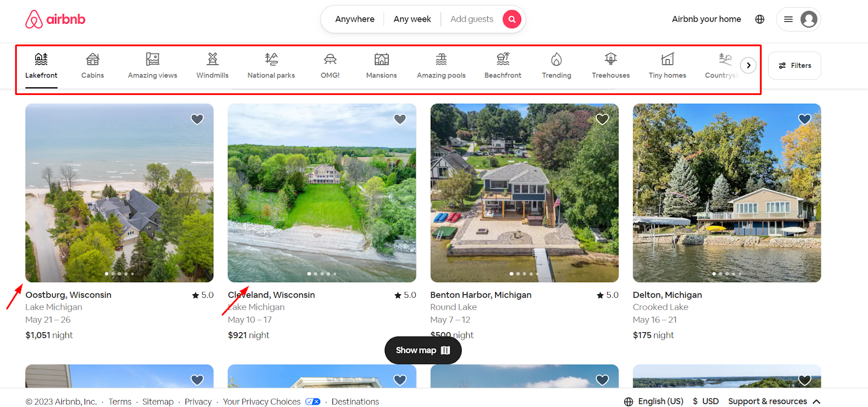The height and width of the screenshot is (407, 868).
Task: Choose the Treehouses category icon
Action: pos(611,59)
